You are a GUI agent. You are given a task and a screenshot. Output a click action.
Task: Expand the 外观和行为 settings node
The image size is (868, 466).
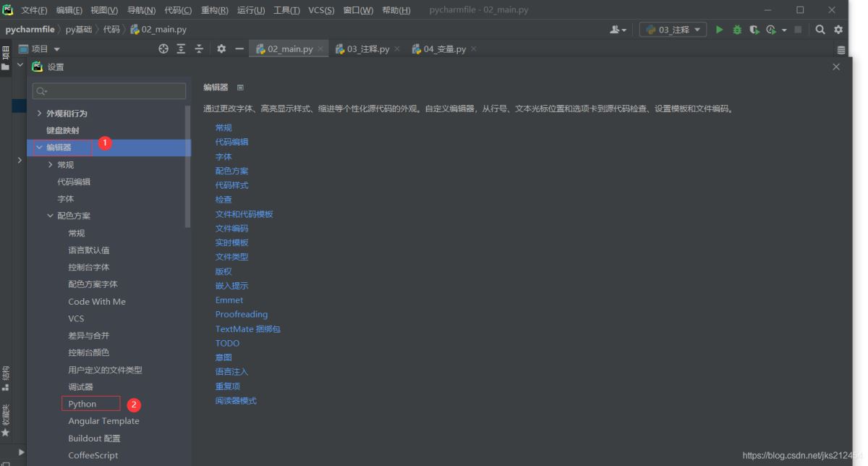(x=40, y=112)
